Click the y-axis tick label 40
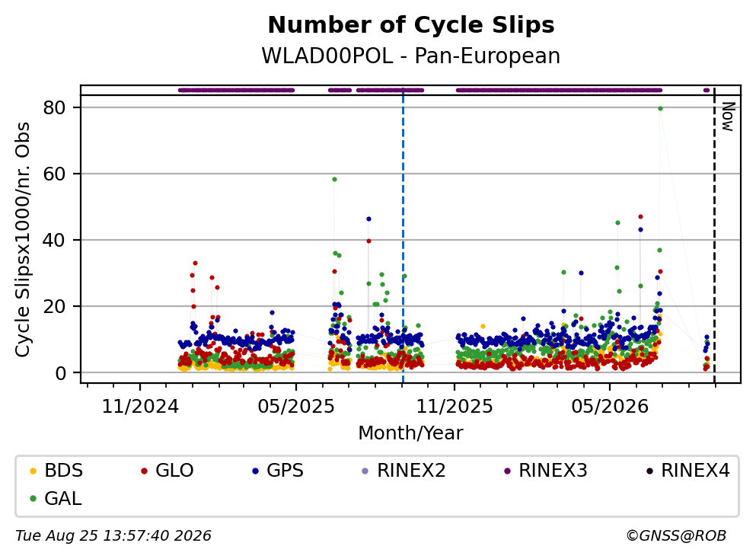This screenshot has width=756, height=559. tap(54, 240)
